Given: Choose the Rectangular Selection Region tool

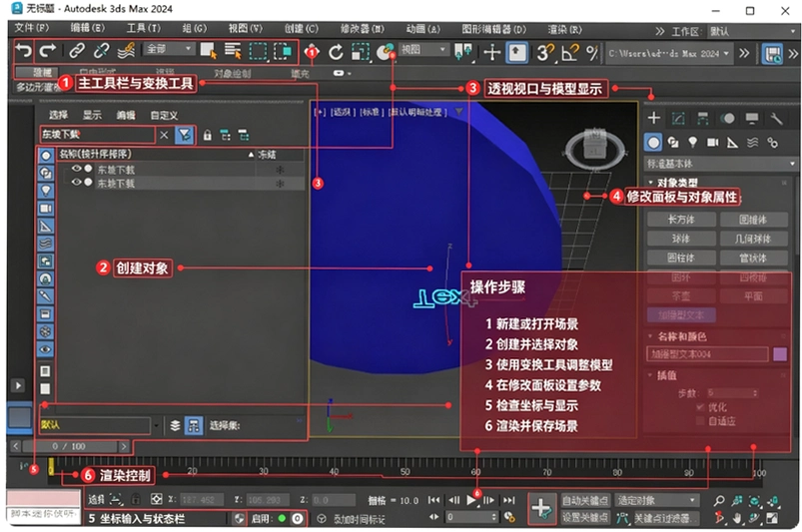Looking at the screenshot, I should [258, 51].
